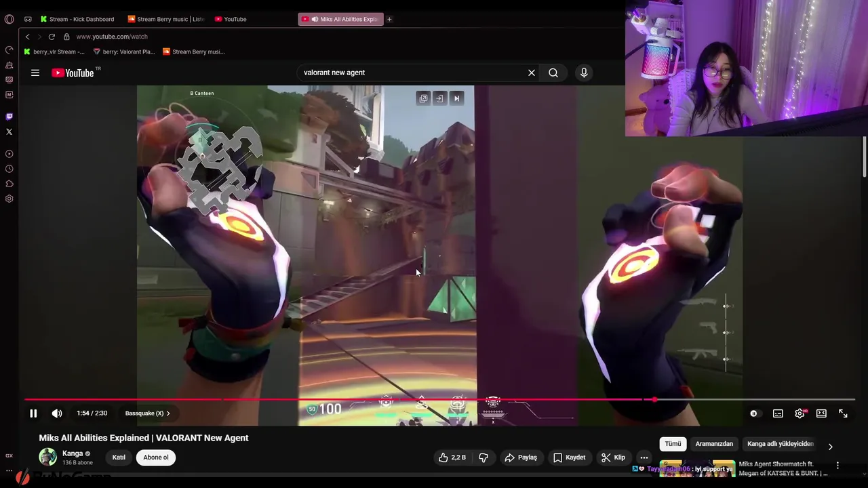Like the video (2,2 B)
The height and width of the screenshot is (488, 868).
coord(452,457)
